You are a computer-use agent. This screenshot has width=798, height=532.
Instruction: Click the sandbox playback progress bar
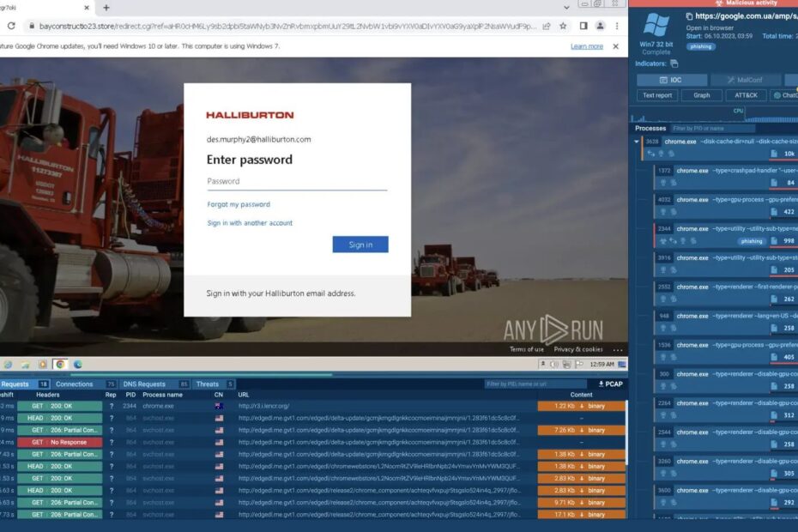(x=313, y=375)
